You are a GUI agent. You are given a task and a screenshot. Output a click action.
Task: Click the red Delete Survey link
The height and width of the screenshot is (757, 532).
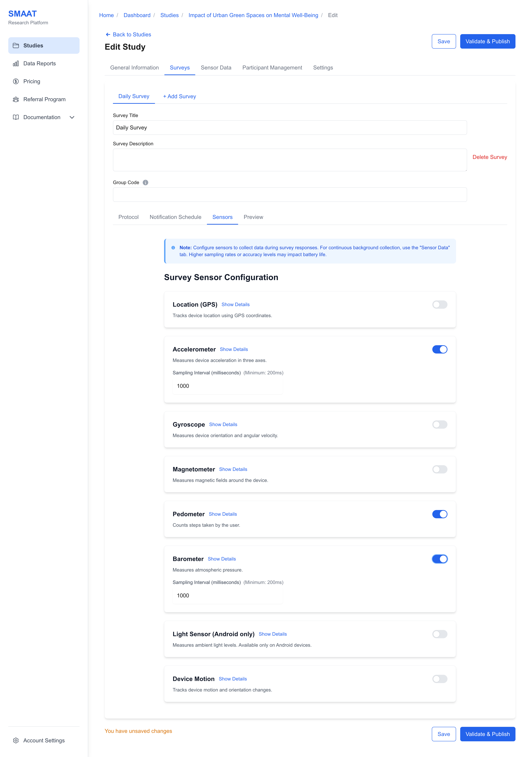(x=489, y=157)
